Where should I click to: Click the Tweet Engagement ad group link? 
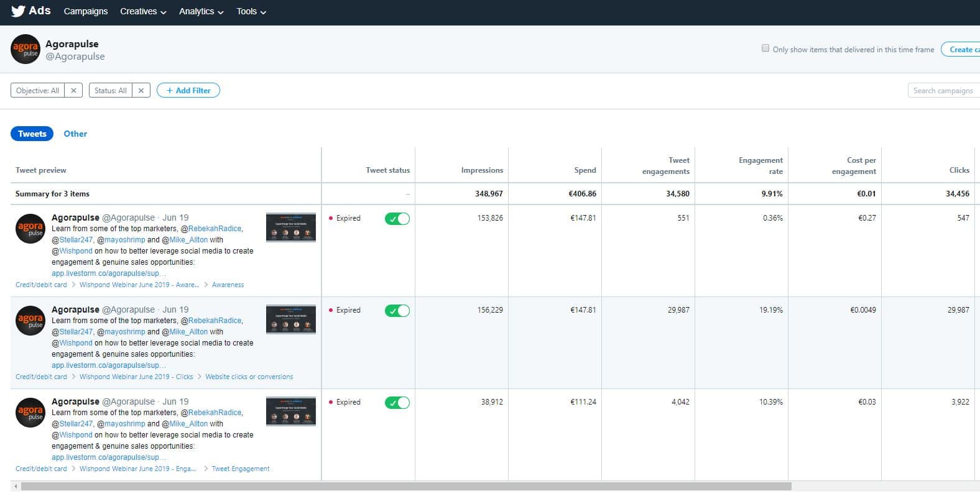(241, 469)
